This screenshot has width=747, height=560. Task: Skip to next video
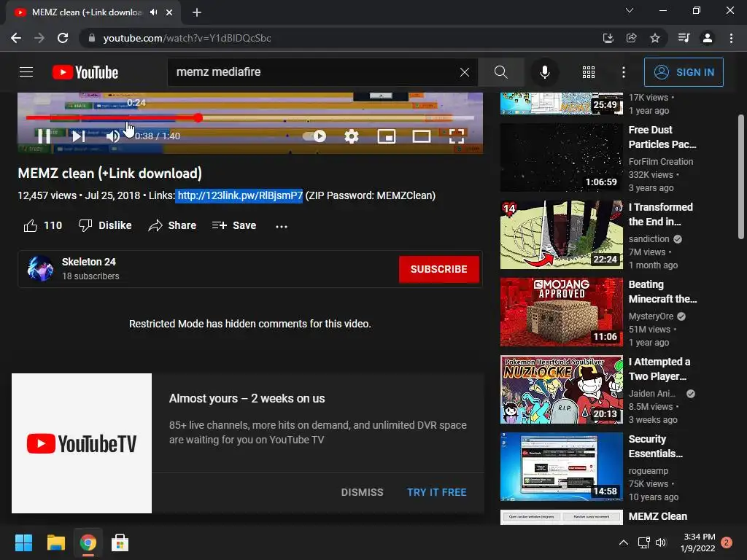click(x=79, y=136)
